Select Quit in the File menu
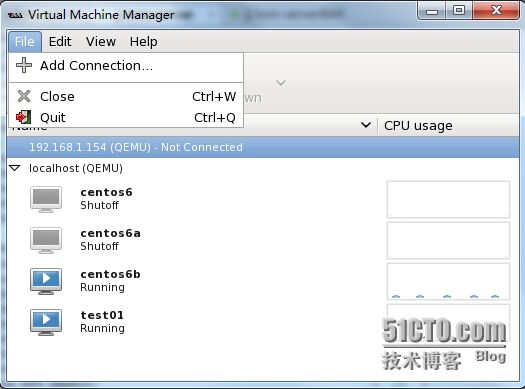Screen dimensions: 525x389 coord(126,118)
